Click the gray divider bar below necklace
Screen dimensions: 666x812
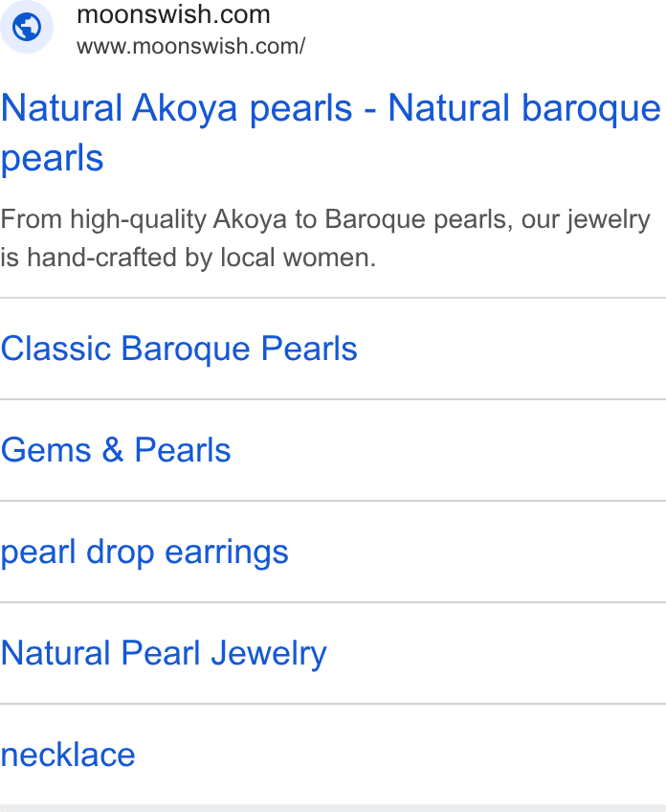[333, 808]
